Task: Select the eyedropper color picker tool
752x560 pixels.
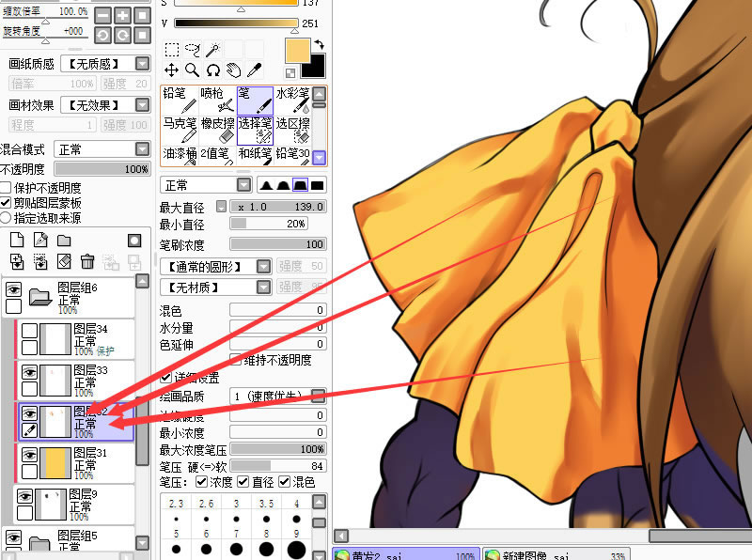Action: point(254,70)
